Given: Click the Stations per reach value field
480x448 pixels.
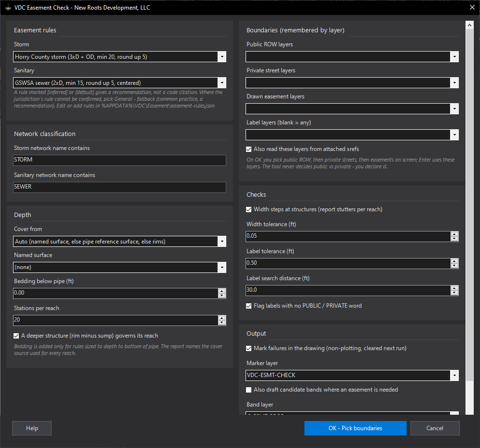Looking at the screenshot, I should [x=115, y=320].
